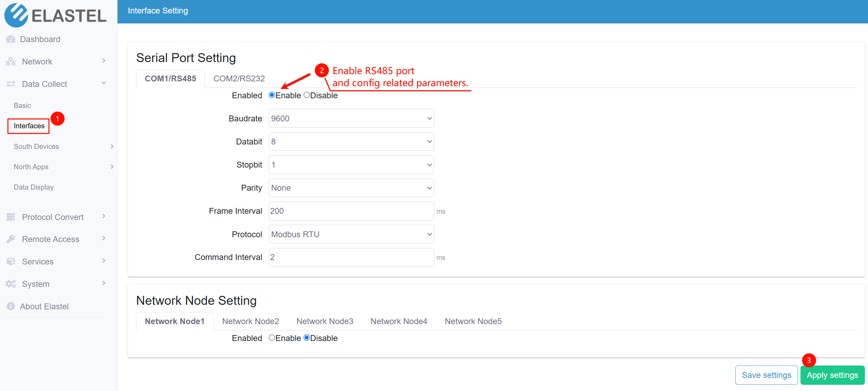The image size is (868, 391).
Task: Expand the South Devices section
Action: coord(36,146)
